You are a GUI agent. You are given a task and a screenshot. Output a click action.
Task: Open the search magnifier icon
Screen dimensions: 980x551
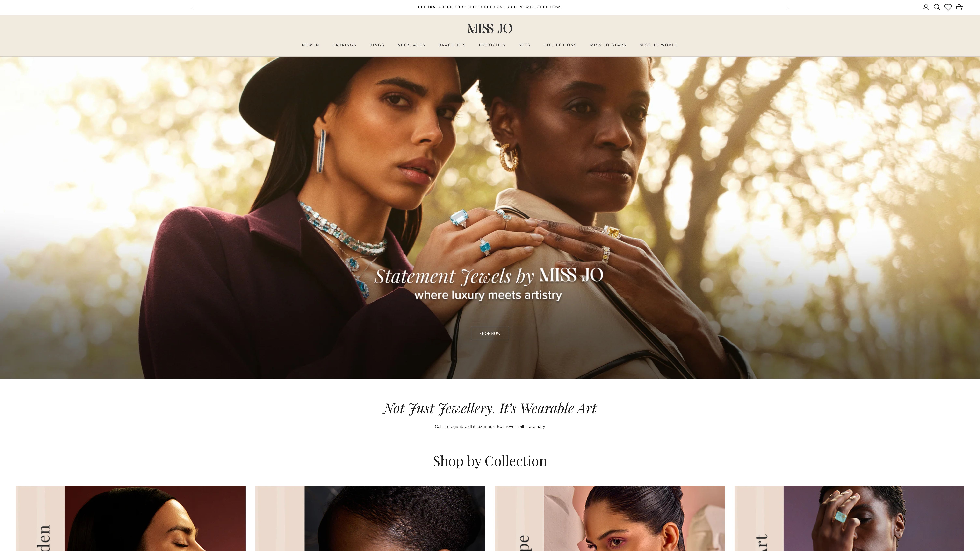[x=937, y=7]
